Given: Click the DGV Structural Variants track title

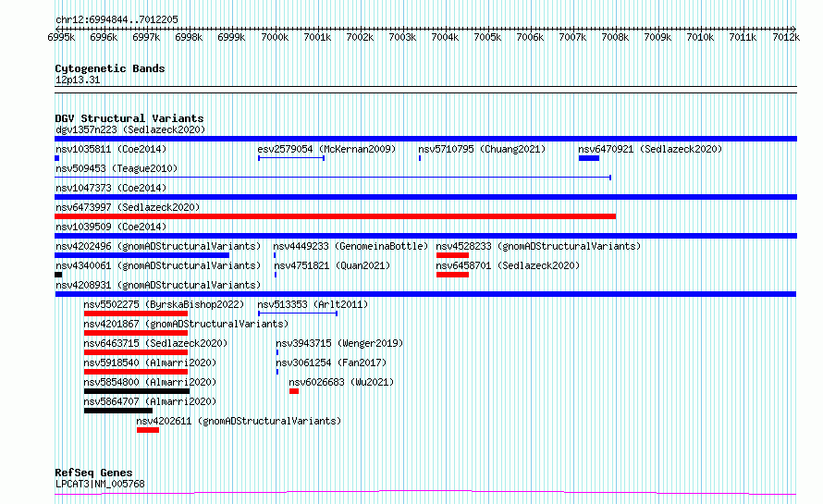Looking at the screenshot, I should 129,118.
